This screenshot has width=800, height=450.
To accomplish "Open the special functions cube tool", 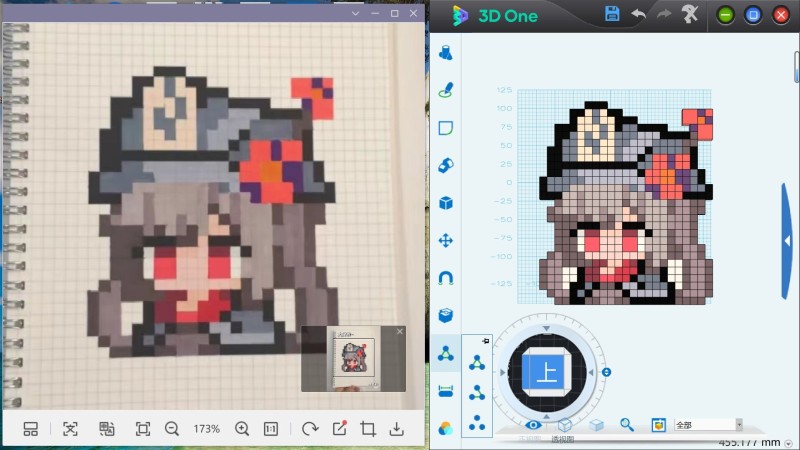I will click(445, 203).
